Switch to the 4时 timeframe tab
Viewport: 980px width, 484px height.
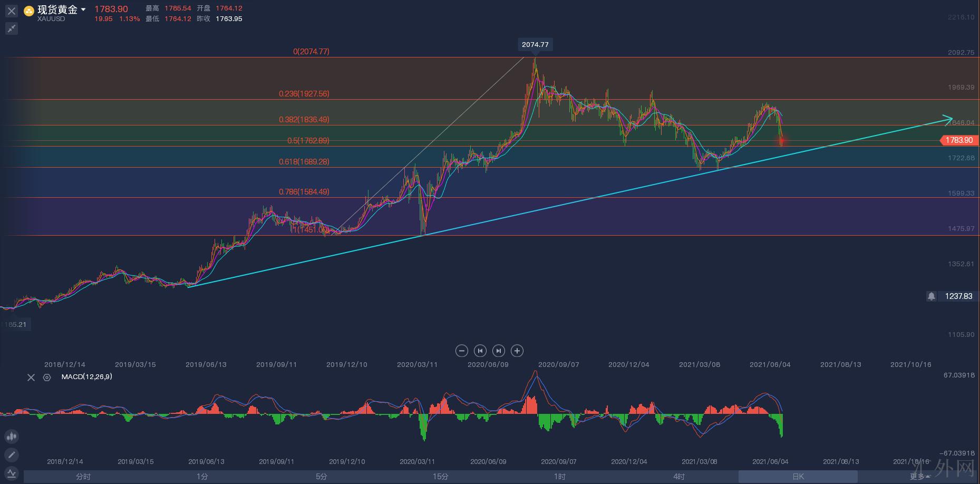pyautogui.click(x=679, y=477)
